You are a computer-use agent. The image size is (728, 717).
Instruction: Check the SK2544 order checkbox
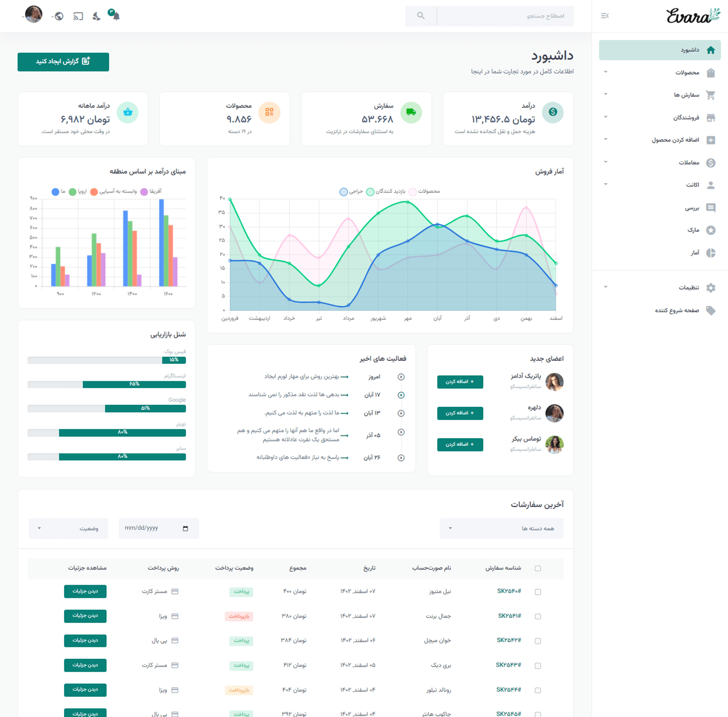click(538, 691)
